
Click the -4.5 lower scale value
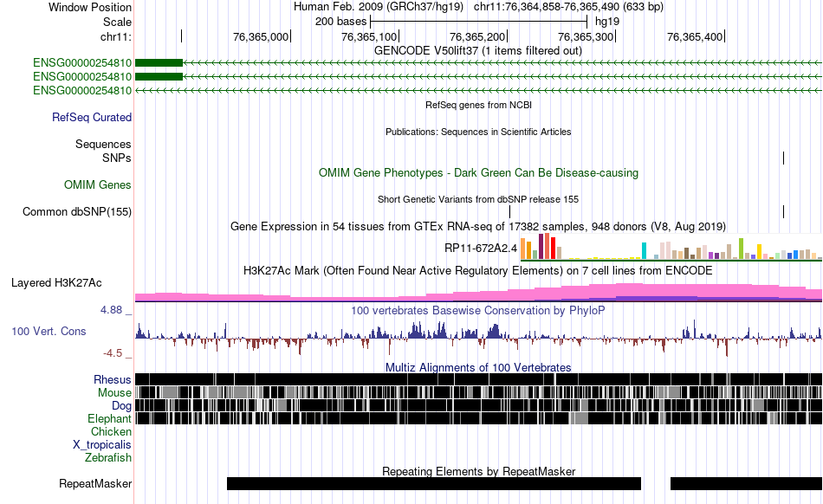(113, 353)
